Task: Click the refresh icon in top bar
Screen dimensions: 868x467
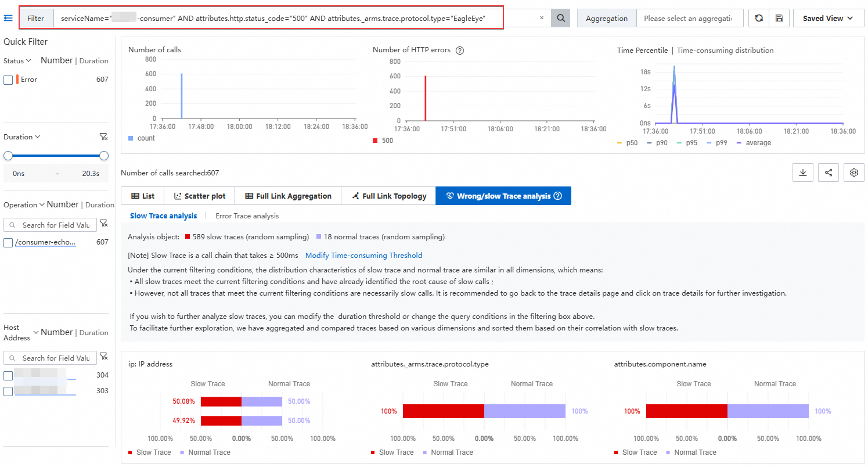Action: [x=759, y=18]
